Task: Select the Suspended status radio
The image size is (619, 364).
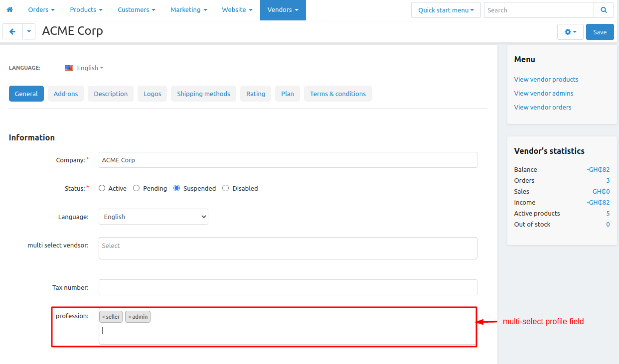Action: click(x=176, y=188)
